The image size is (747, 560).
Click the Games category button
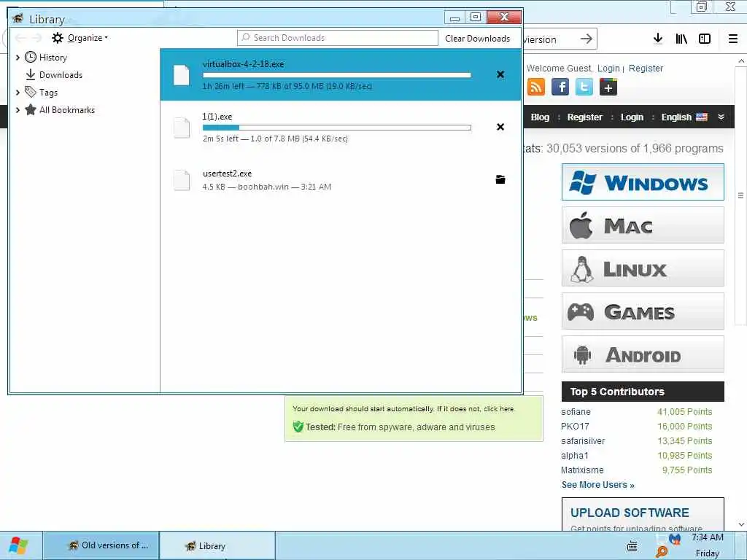click(643, 311)
